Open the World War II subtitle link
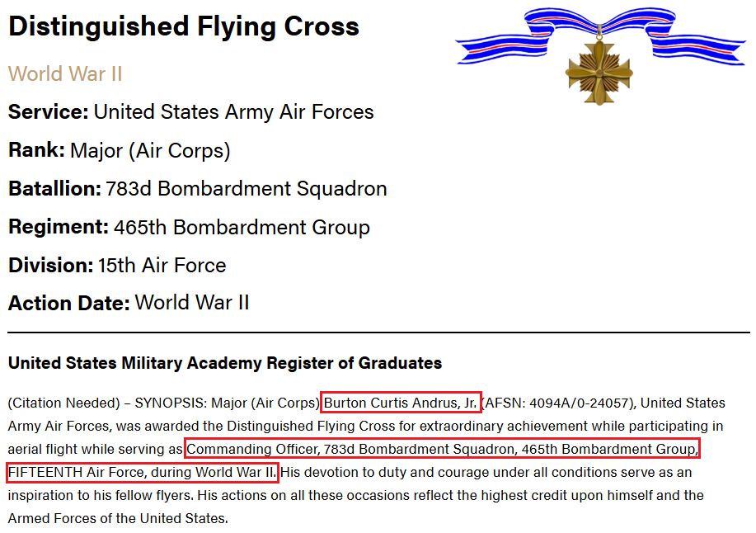 click(65, 73)
